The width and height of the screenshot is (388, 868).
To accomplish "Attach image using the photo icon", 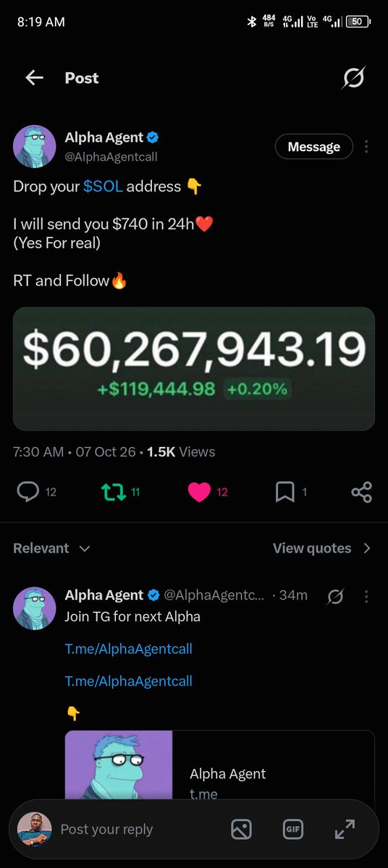I will click(x=241, y=829).
